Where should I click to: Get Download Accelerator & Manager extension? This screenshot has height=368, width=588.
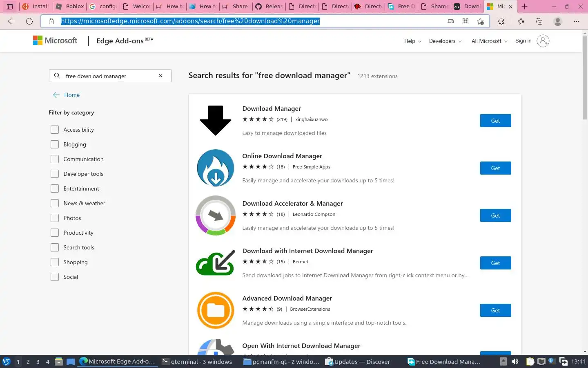coord(495,215)
